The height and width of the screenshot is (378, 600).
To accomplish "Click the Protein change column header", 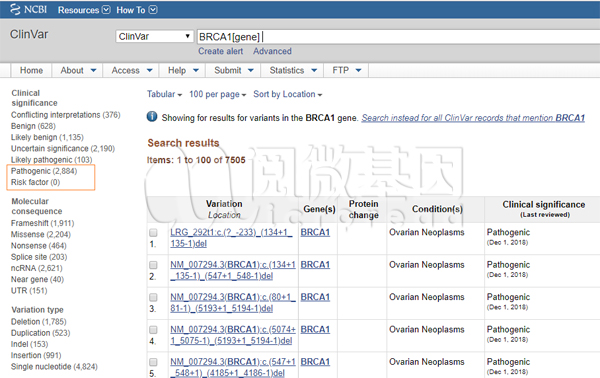I will coord(363,209).
